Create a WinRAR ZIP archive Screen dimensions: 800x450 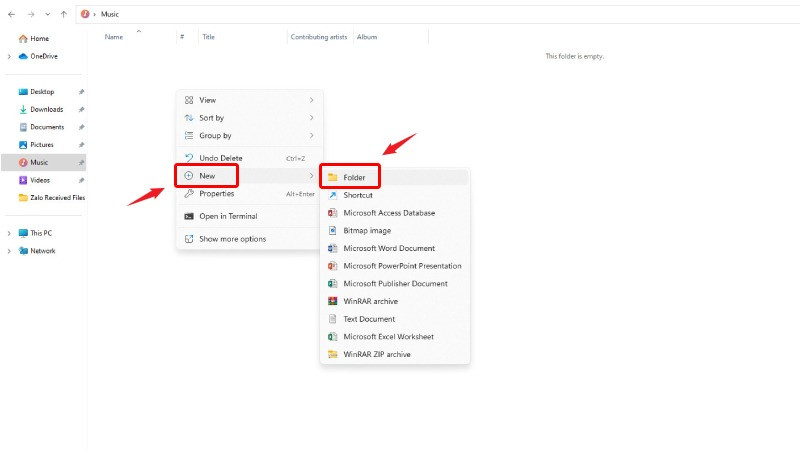[x=395, y=354]
